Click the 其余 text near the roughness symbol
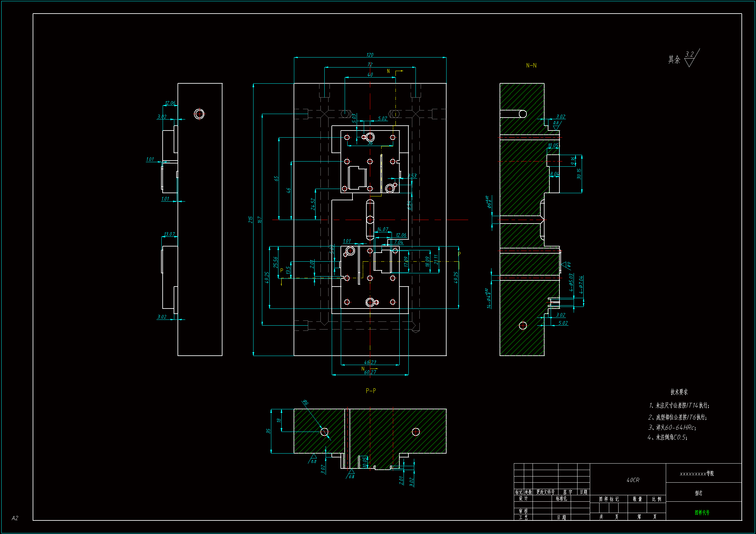 pyautogui.click(x=674, y=59)
